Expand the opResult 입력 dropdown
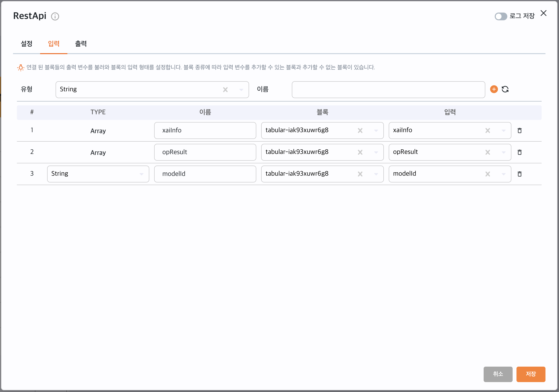Viewport: 559px width, 392px height. click(503, 152)
